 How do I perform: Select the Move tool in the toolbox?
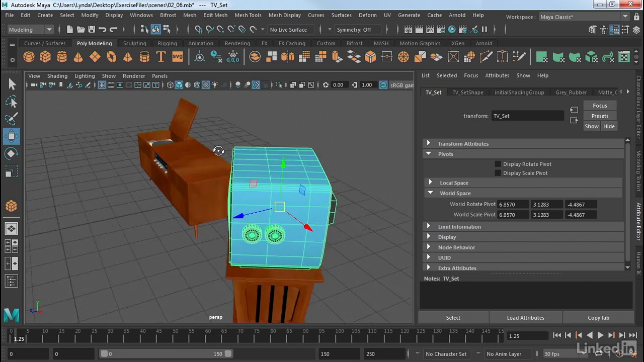pyautogui.click(x=11, y=136)
